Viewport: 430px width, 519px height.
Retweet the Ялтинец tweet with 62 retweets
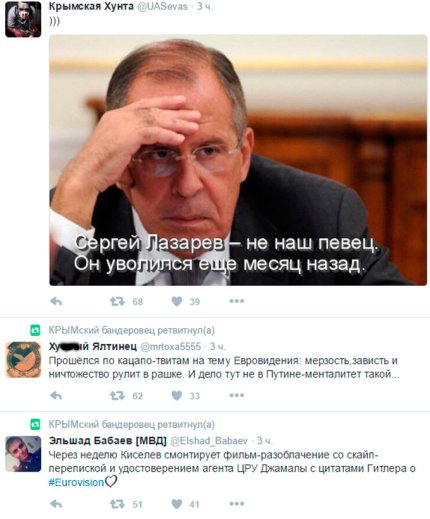coord(117,396)
